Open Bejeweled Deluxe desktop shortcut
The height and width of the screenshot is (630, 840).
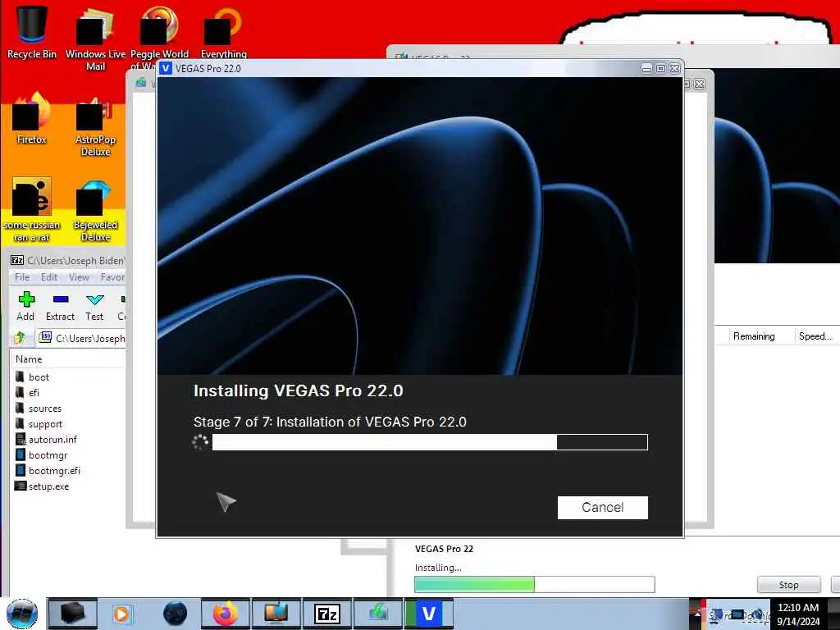pos(95,210)
